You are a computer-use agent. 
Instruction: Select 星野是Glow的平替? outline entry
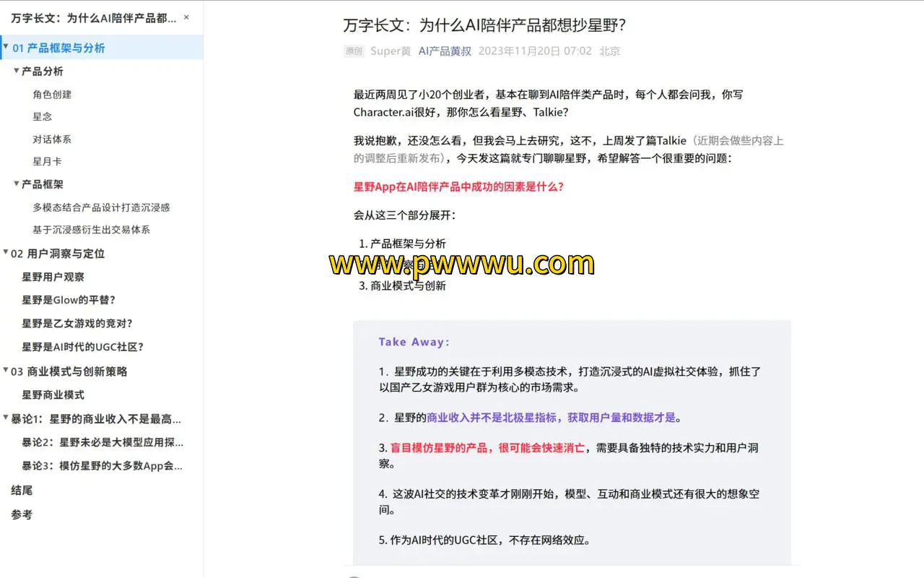[x=69, y=300]
